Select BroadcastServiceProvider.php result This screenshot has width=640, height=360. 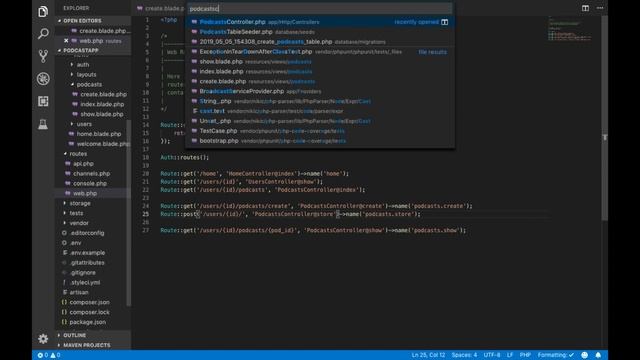[x=320, y=91]
